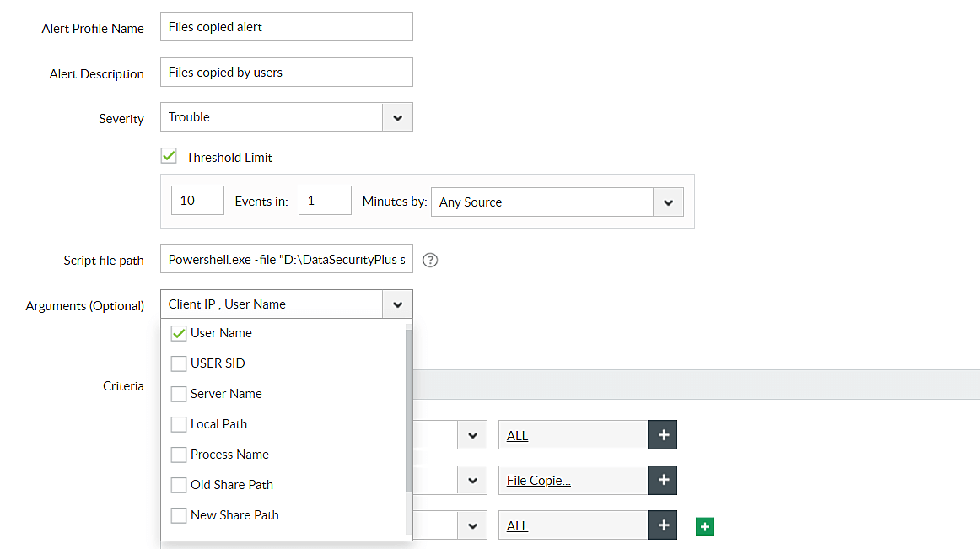
Task: Expand the Any Source dropdown
Action: click(668, 202)
